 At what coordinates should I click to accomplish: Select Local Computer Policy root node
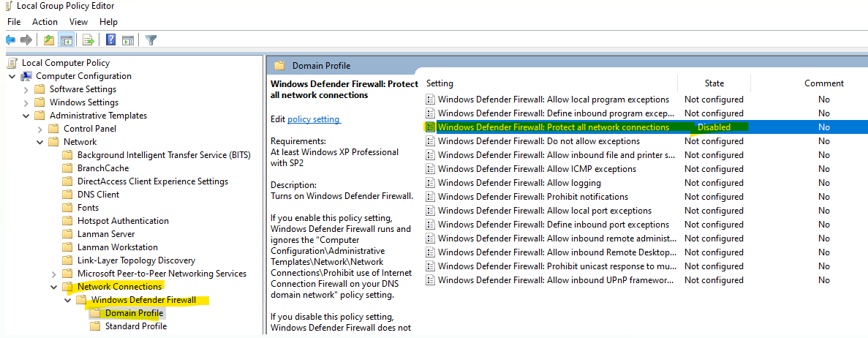[x=66, y=63]
